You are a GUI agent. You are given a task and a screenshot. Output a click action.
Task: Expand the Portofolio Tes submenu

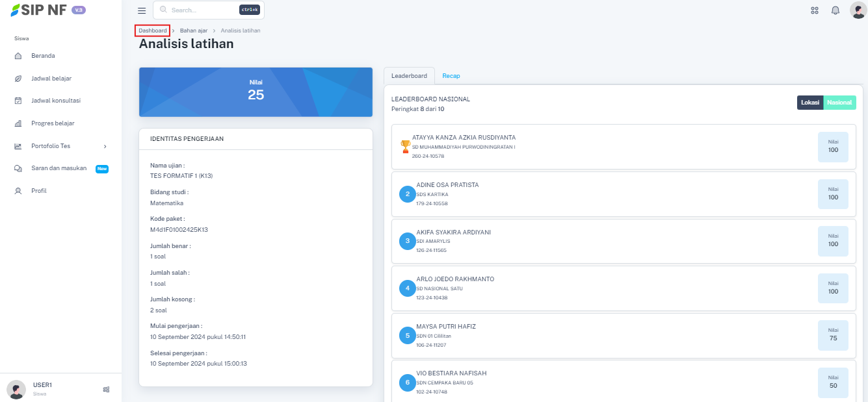coord(105,146)
